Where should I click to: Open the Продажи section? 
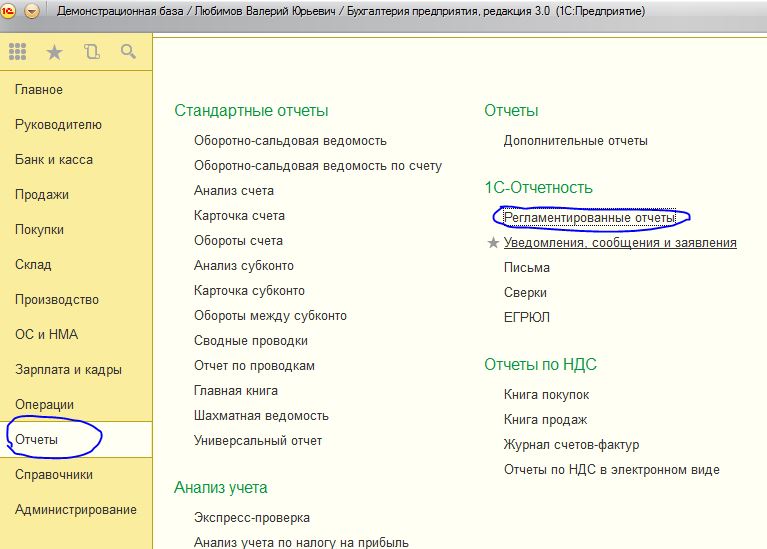[x=42, y=195]
